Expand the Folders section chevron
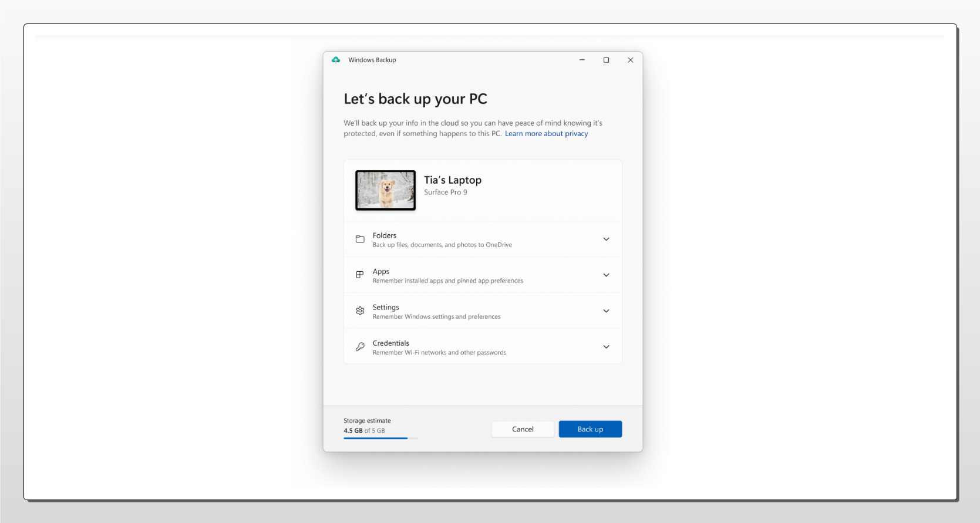The height and width of the screenshot is (523, 980). [606, 239]
